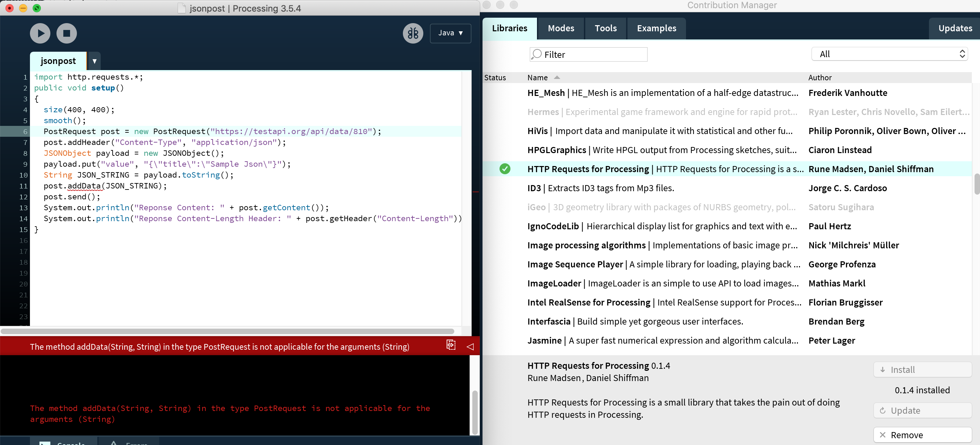
Task: Stop the running sketch
Action: pos(67,33)
